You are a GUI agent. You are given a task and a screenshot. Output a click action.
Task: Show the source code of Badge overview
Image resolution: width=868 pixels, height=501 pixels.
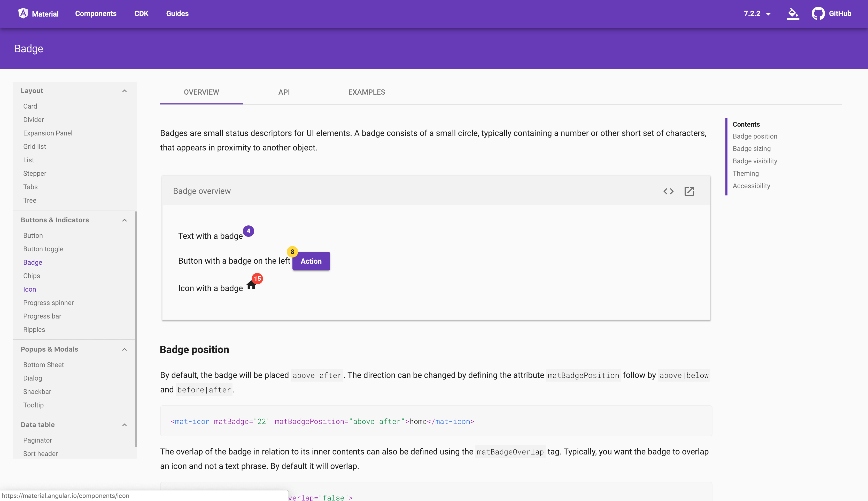pyautogui.click(x=668, y=191)
